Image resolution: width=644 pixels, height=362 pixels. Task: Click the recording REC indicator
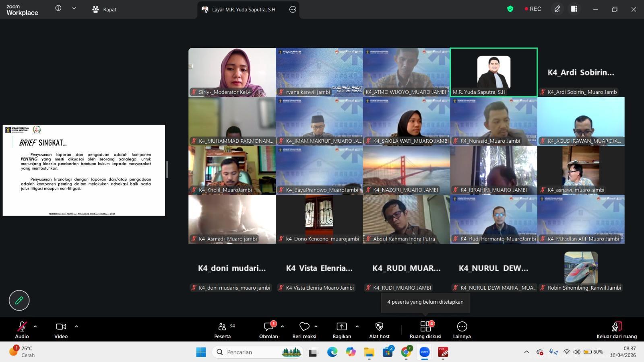pos(532,8)
